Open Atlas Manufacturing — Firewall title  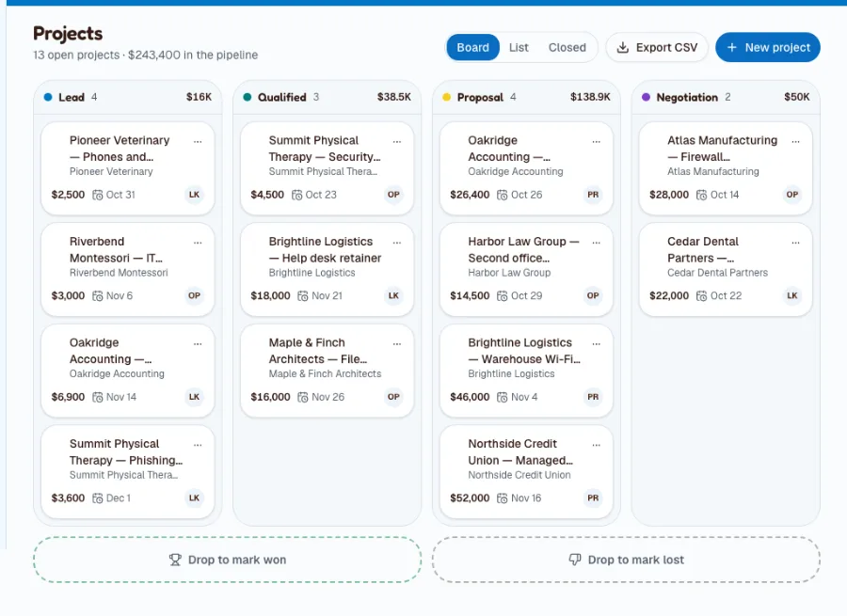[722, 149]
